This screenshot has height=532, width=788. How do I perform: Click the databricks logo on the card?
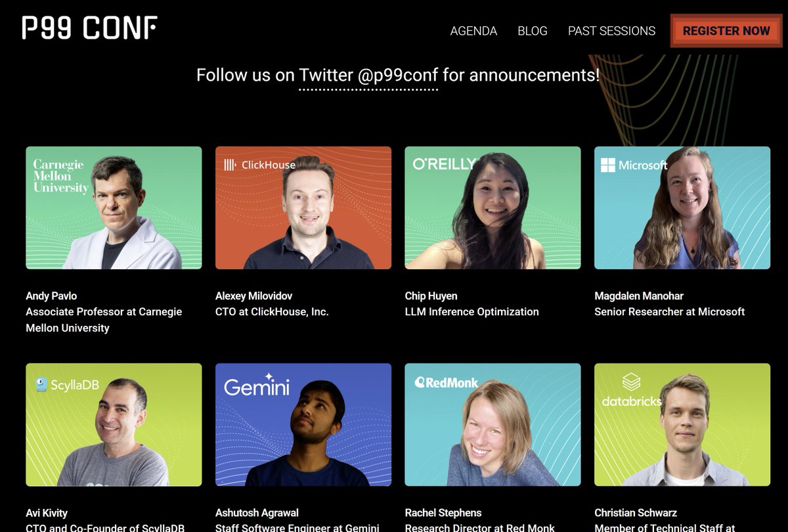[631, 390]
